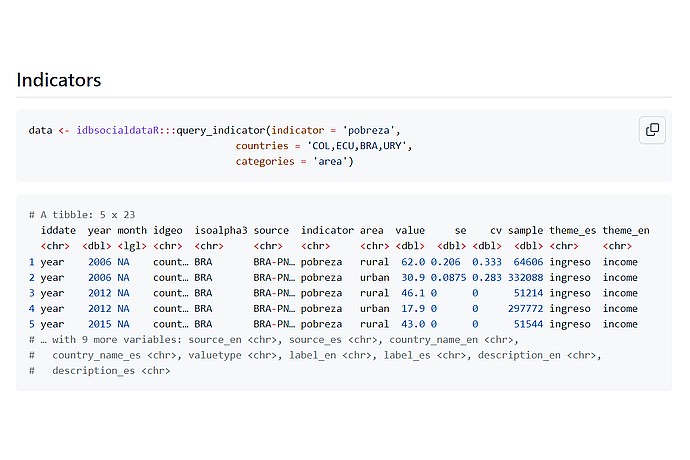
Task: Click the isoalpha3 column header
Action: pyautogui.click(x=221, y=230)
